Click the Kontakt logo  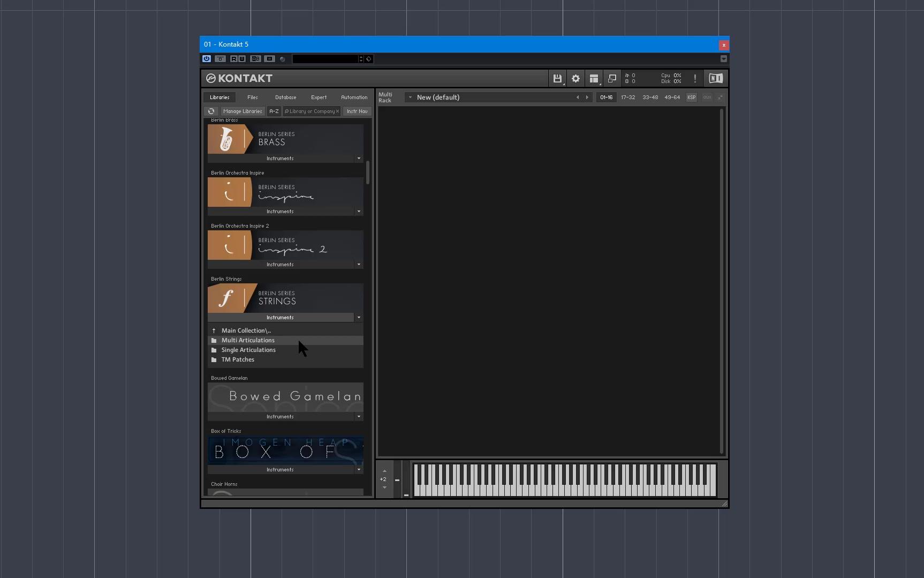pyautogui.click(x=239, y=78)
